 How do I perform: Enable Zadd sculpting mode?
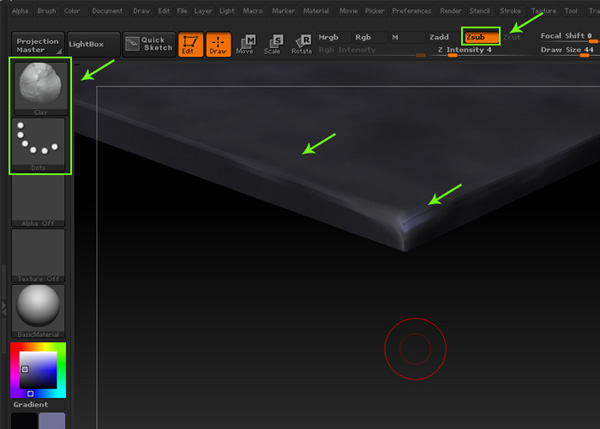click(x=439, y=37)
